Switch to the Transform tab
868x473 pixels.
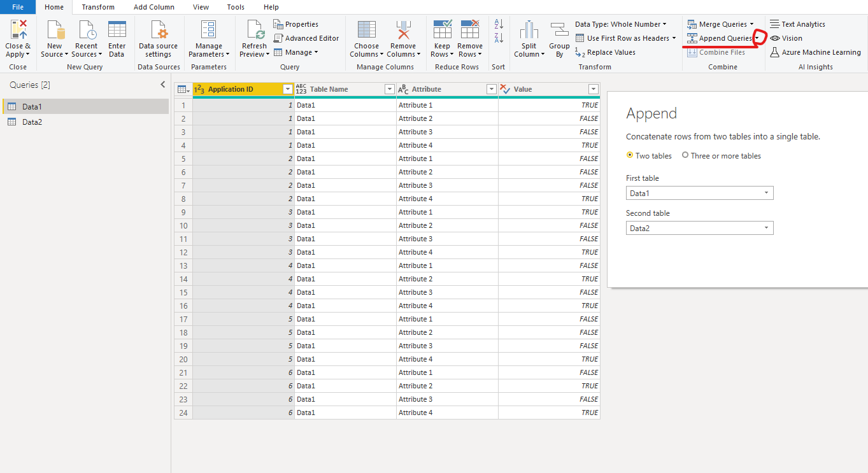coord(98,7)
